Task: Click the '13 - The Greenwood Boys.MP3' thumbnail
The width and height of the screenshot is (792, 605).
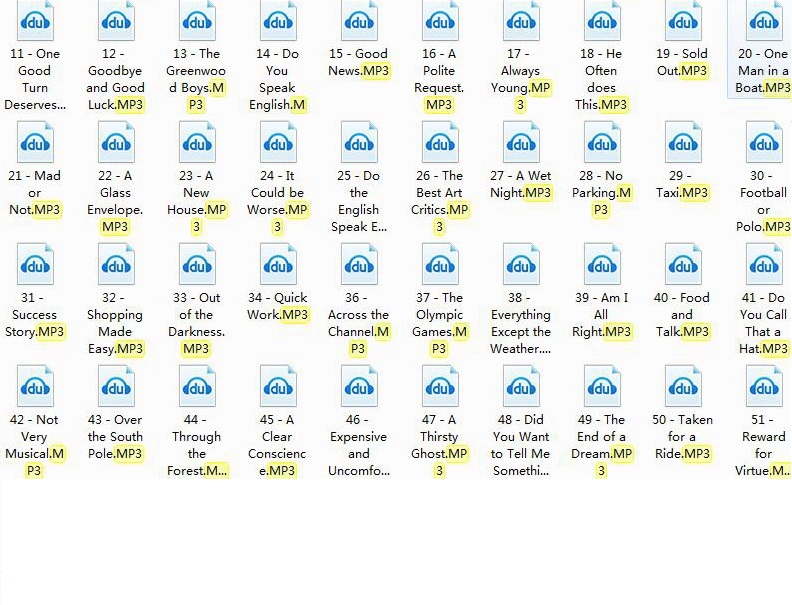Action: pos(197,21)
